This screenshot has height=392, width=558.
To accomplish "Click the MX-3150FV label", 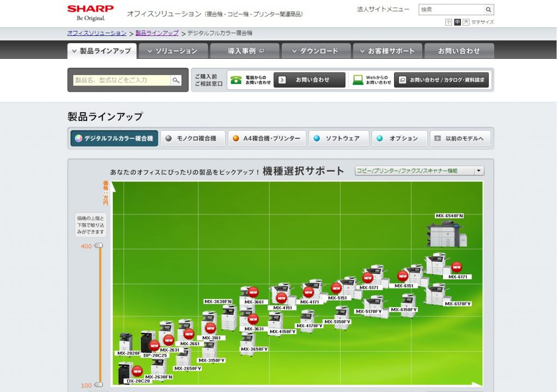I will 212,360.
